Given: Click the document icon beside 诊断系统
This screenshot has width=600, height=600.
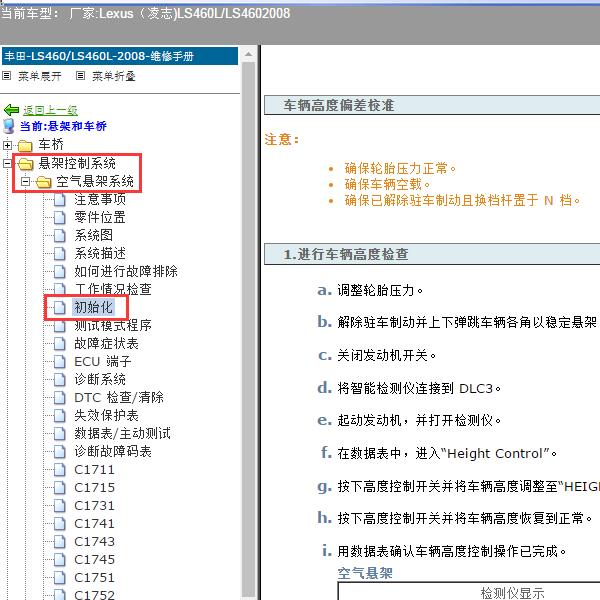Looking at the screenshot, I should [60, 380].
